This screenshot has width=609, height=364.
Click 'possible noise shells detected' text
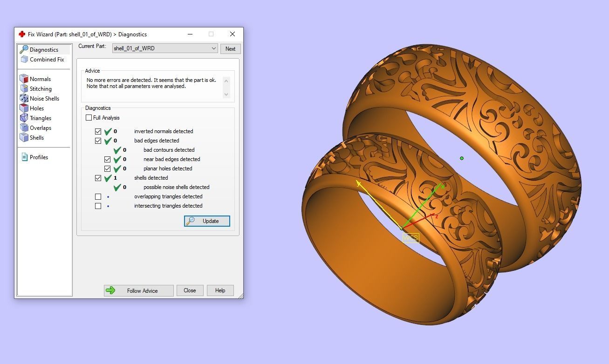tap(177, 187)
